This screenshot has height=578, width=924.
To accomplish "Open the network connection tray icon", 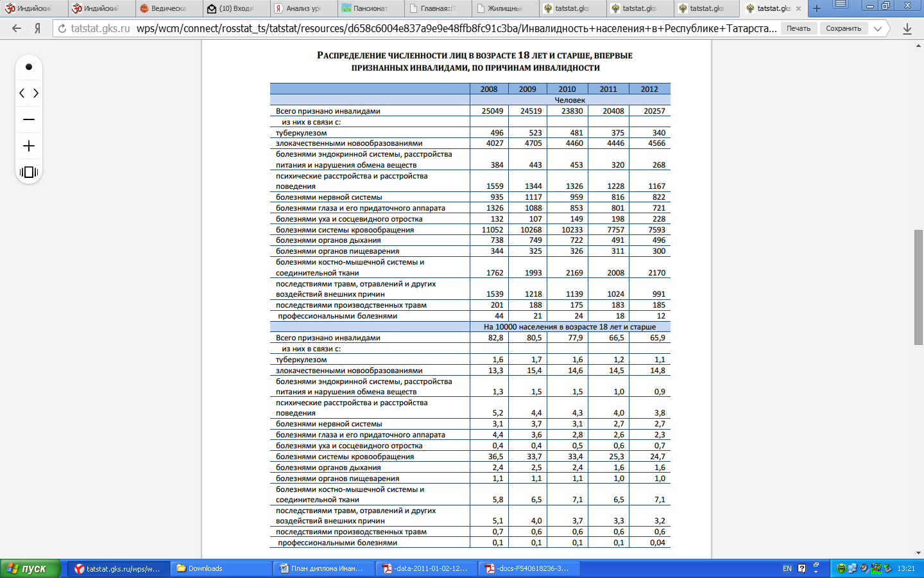I will click(853, 568).
